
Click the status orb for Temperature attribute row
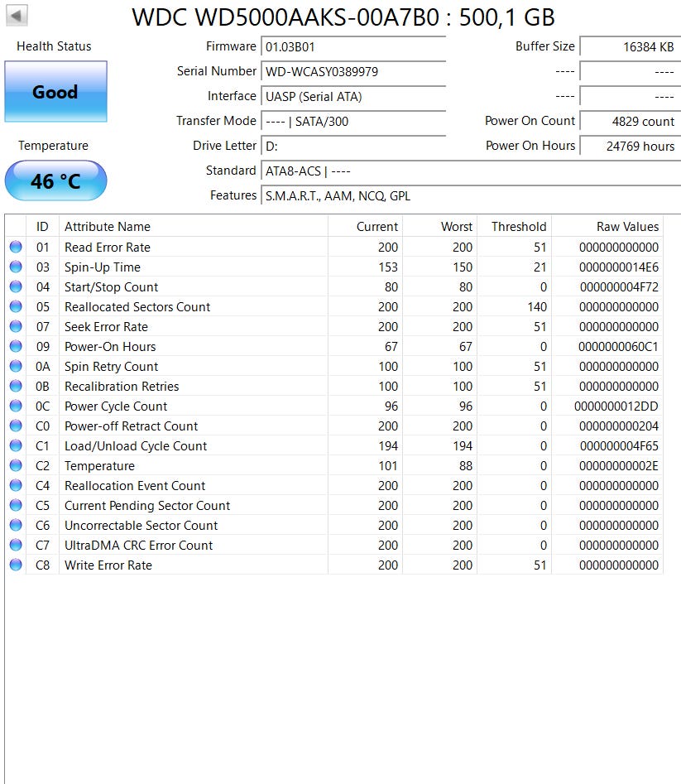[x=16, y=465]
